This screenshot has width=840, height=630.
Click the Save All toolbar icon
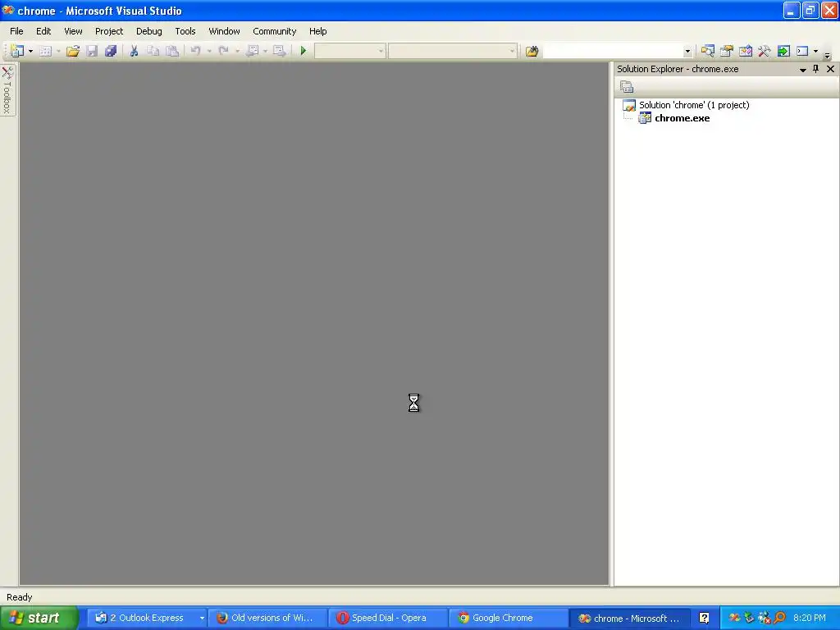pyautogui.click(x=111, y=51)
